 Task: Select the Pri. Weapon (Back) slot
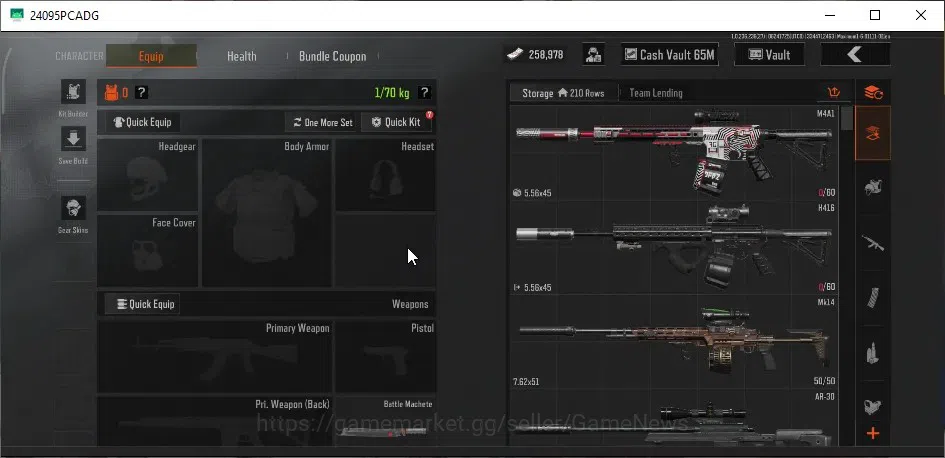click(x=215, y=421)
